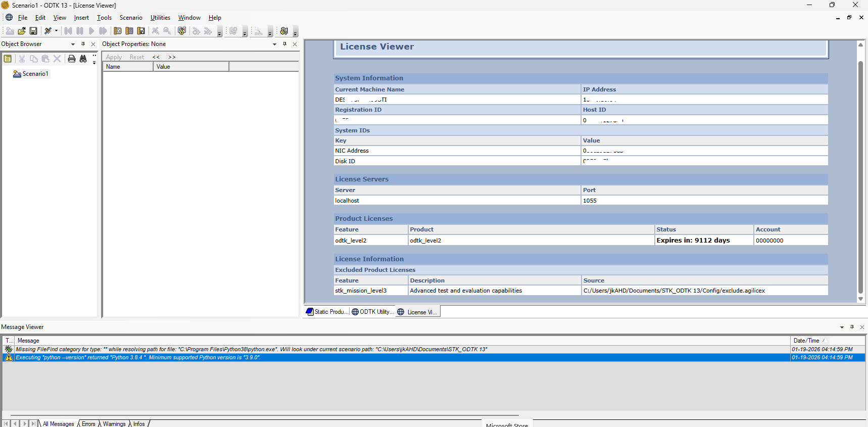This screenshot has width=868, height=427.
Task: Click the greyed report-style toolbar icon
Action: (x=233, y=31)
